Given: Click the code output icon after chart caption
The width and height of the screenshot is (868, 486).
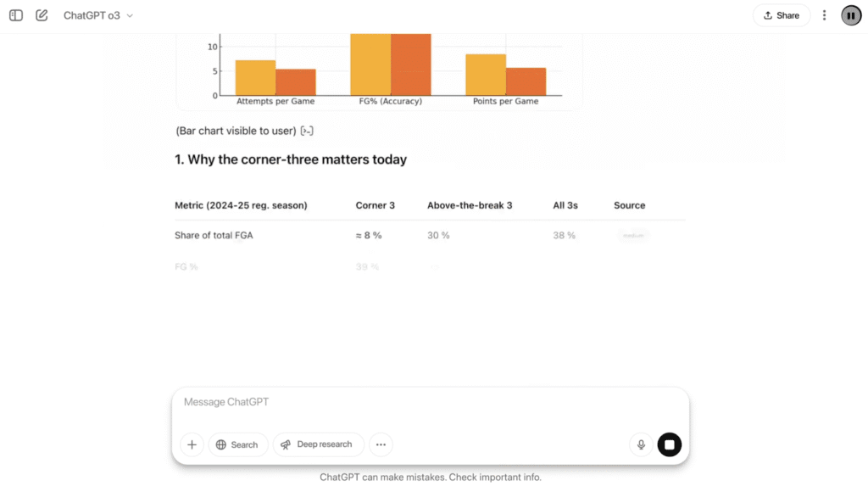Looking at the screenshot, I should click(308, 131).
